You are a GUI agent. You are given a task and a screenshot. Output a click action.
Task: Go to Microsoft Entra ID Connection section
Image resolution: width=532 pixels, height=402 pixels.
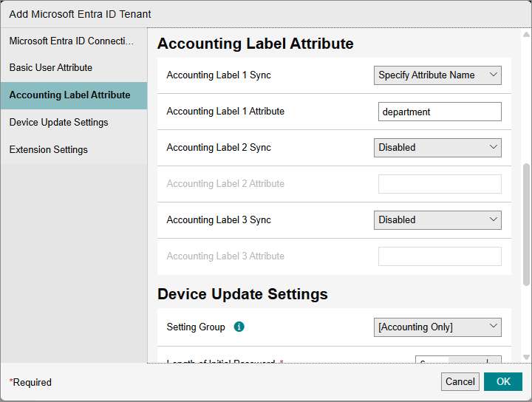point(74,41)
